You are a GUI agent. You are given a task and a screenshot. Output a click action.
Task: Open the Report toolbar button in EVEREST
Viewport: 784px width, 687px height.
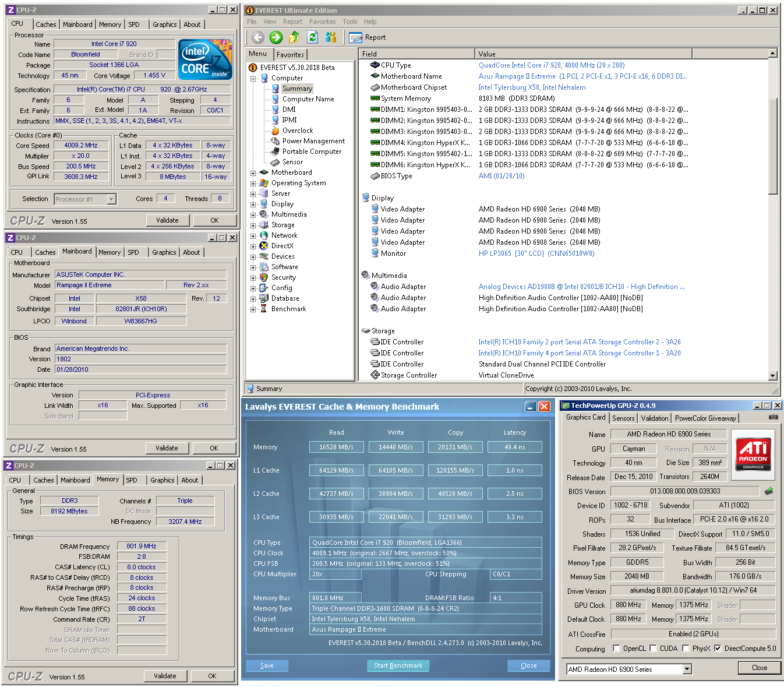point(368,37)
